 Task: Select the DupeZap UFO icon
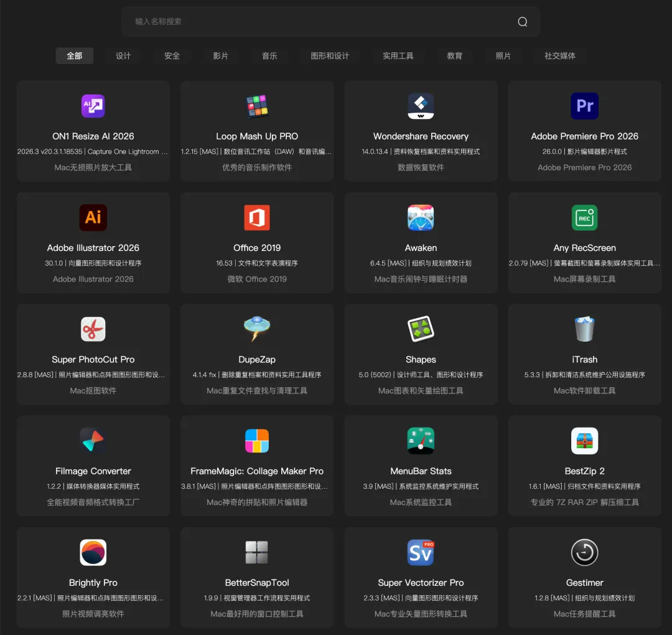pos(257,329)
